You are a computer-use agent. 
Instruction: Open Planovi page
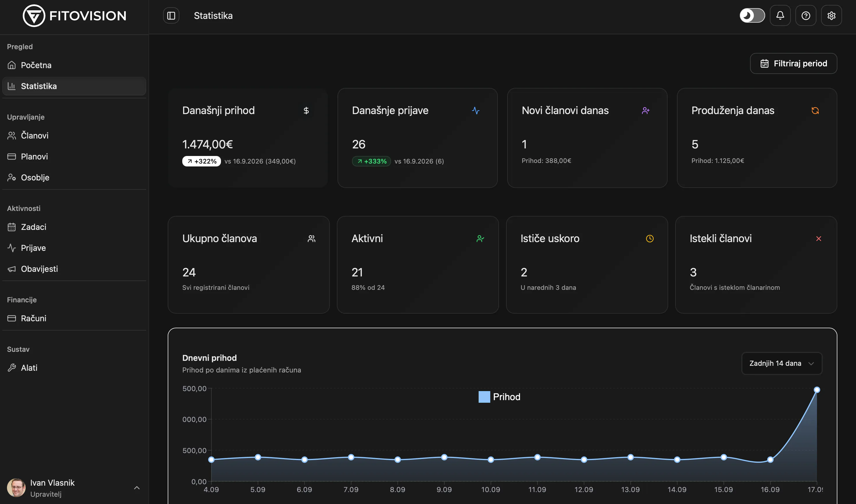tap(74, 157)
